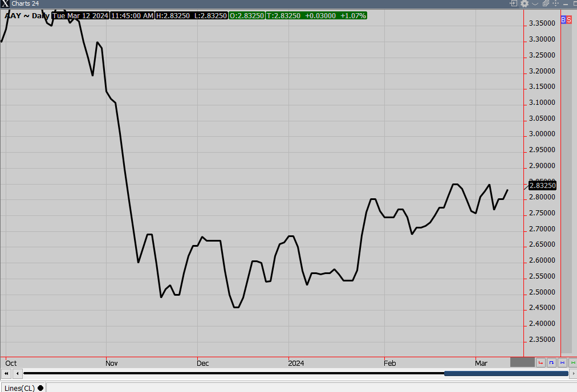This screenshot has width=577, height=392.
Task: Step chart left with single-left arrow
Action: [17, 374]
